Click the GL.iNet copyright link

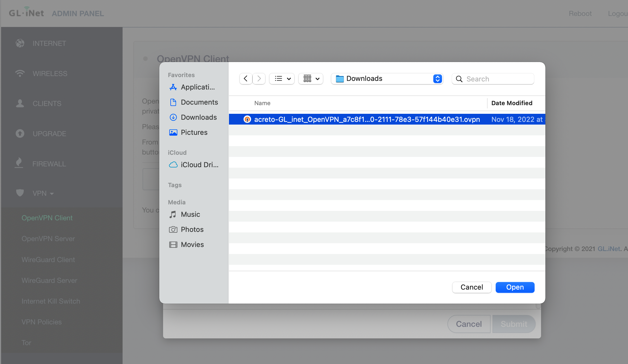click(609, 249)
